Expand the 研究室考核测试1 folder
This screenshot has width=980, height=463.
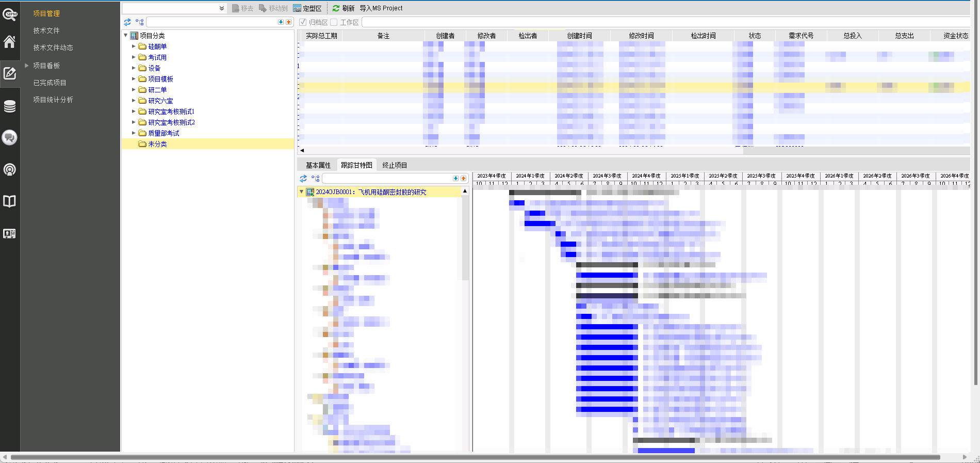coord(134,111)
